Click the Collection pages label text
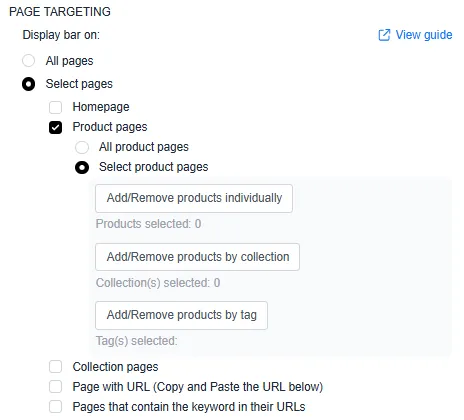The image size is (464, 420). click(115, 367)
